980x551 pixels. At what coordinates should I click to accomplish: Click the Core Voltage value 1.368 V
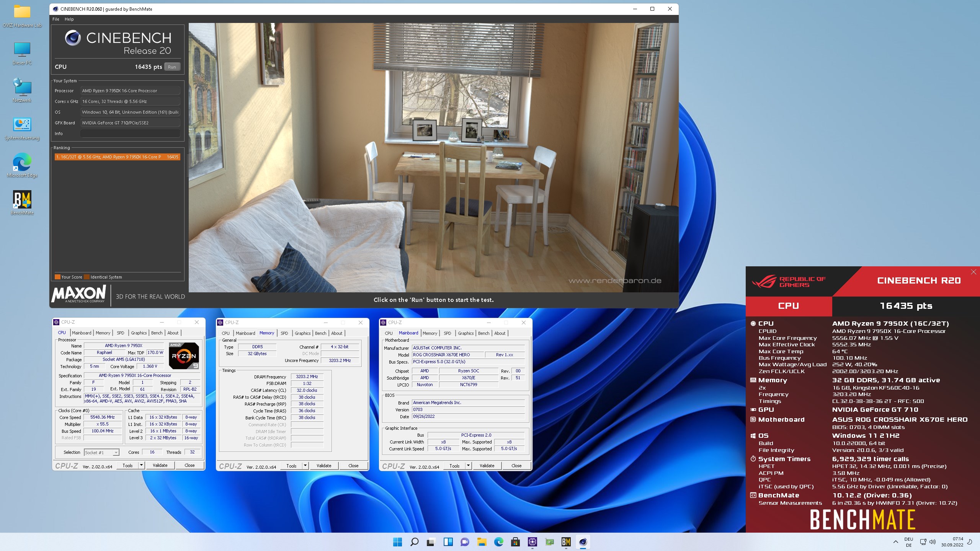click(x=150, y=367)
